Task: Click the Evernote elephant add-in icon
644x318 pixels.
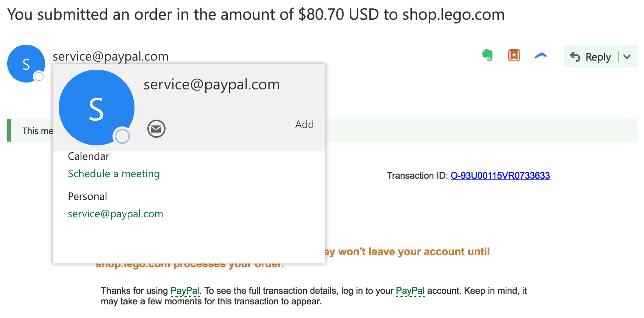Action: point(488,55)
